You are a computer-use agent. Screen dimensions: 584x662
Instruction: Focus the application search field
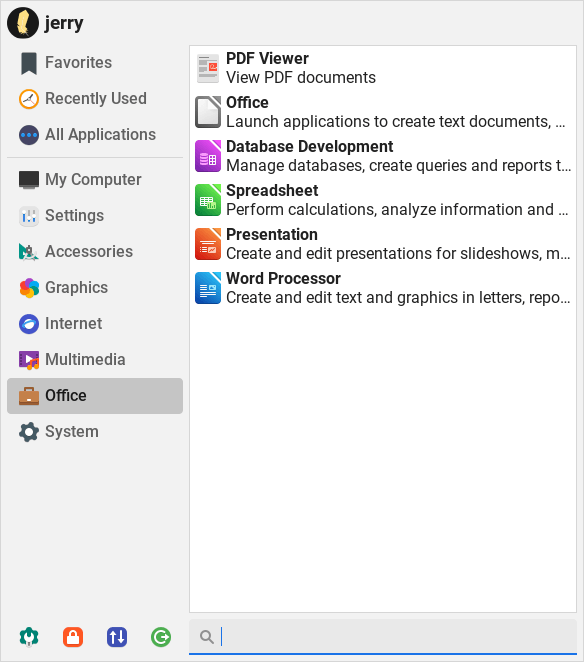point(383,637)
